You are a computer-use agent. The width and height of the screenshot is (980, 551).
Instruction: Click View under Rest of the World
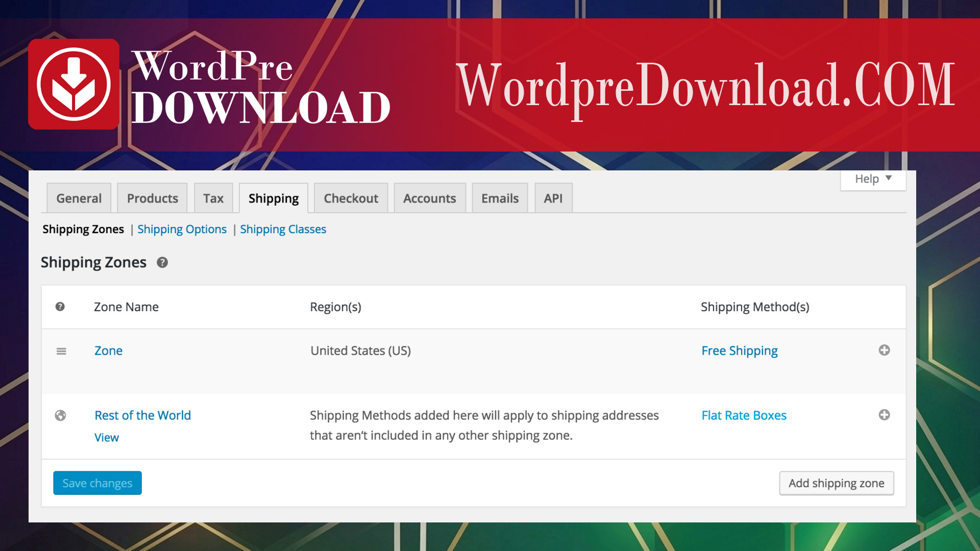pyautogui.click(x=107, y=438)
